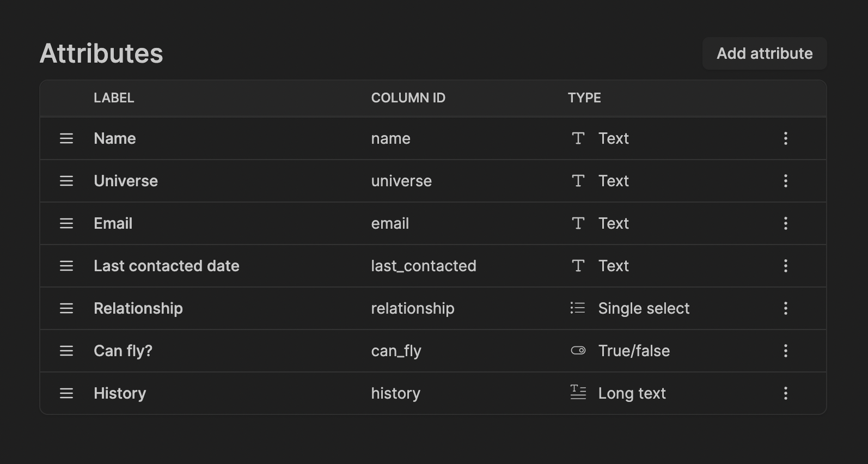868x464 pixels.
Task: Open the three-dot menu for Name
Action: [786, 138]
